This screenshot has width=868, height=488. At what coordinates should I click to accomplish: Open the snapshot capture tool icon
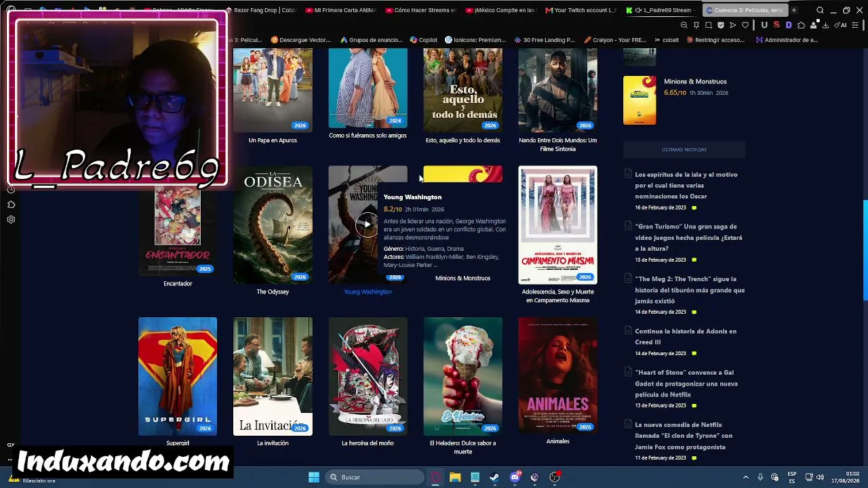click(709, 25)
